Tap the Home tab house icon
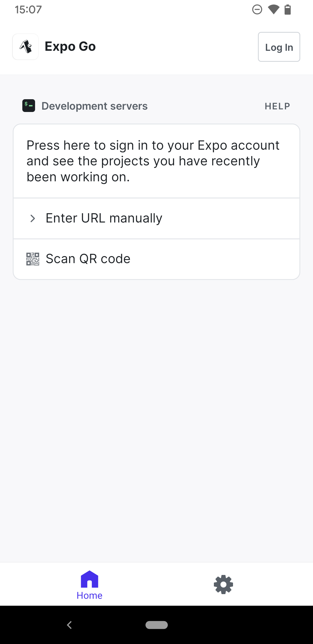The height and width of the screenshot is (644, 313). [90, 579]
